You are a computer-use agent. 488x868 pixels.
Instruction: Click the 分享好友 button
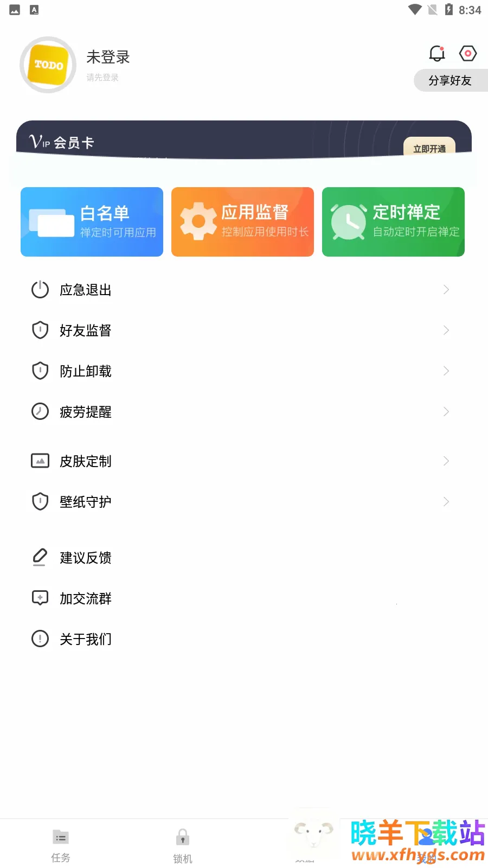[450, 80]
